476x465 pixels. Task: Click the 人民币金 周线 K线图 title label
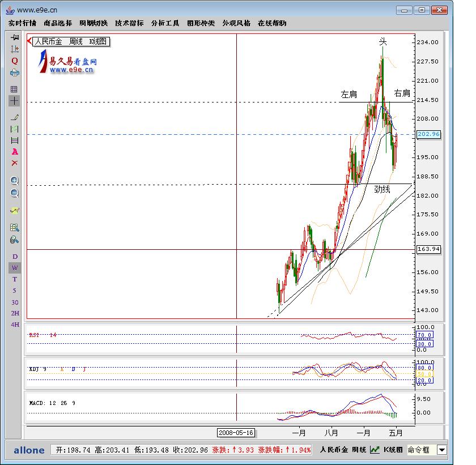click(x=71, y=41)
